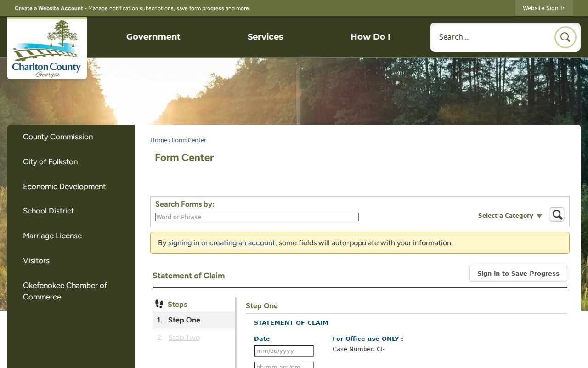
Task: Click the Charlton County Georgia logo
Action: [47, 49]
